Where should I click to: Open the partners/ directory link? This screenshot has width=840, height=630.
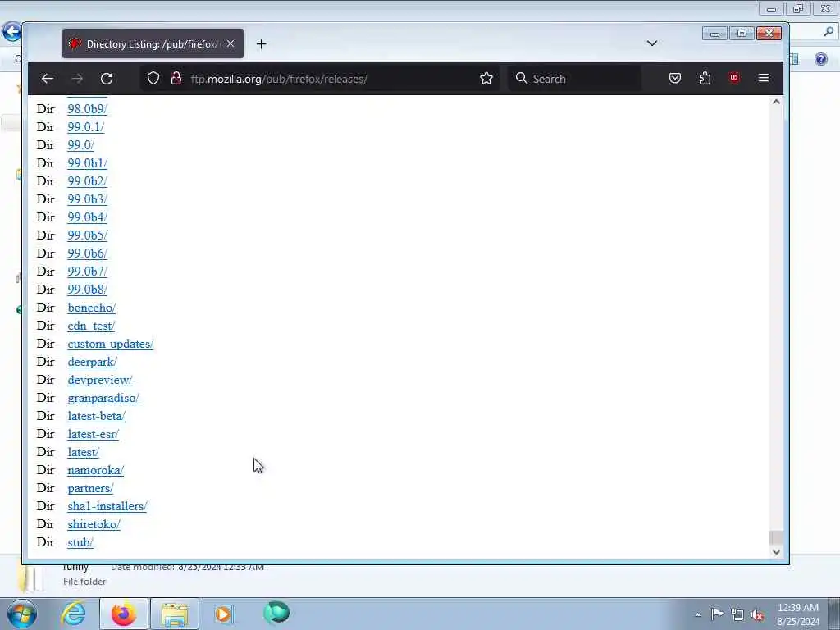pyautogui.click(x=90, y=488)
